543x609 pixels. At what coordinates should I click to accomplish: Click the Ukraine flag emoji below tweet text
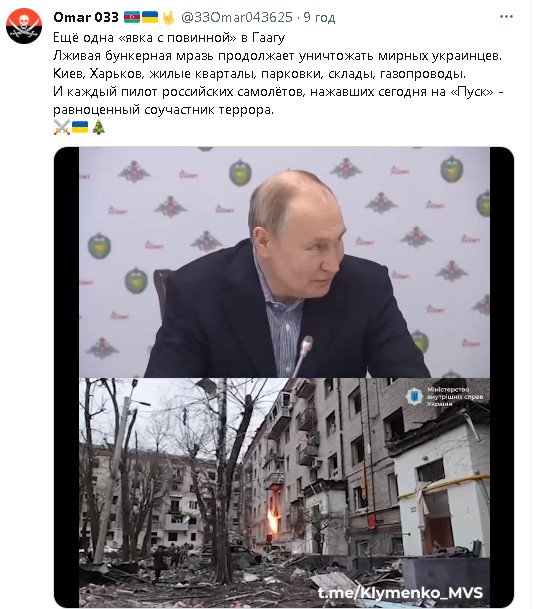[80, 127]
